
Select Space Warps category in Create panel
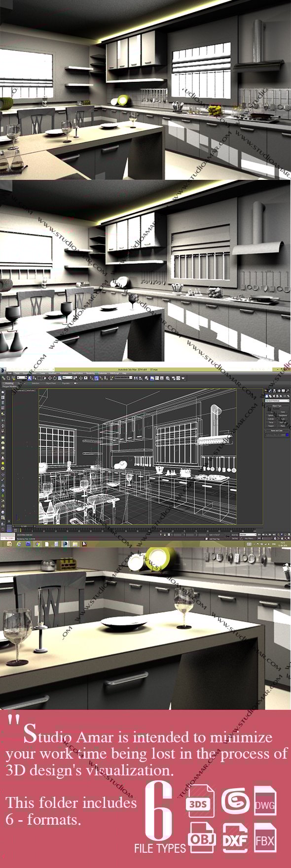pyautogui.click(x=285, y=396)
